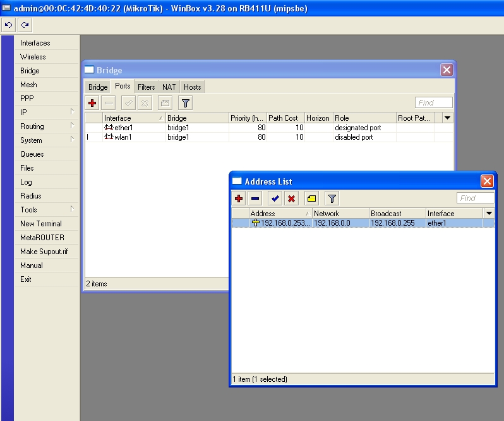504x421 pixels.
Task: Click the Role column header
Action: 364,118
